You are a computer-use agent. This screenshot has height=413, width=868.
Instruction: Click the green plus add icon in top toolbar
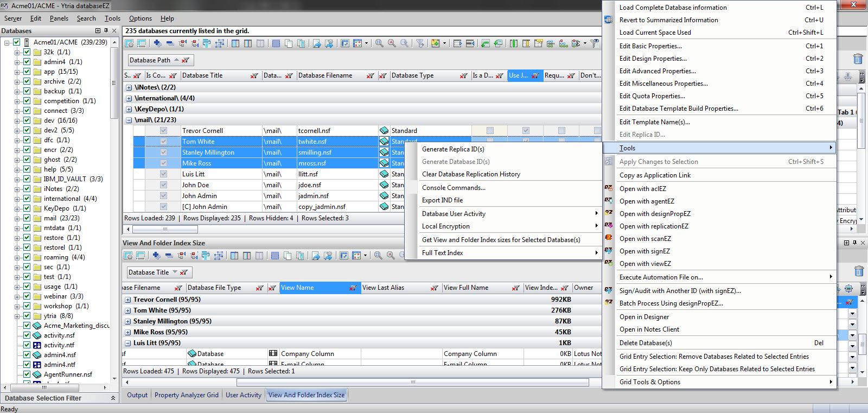pyautogui.click(x=435, y=43)
